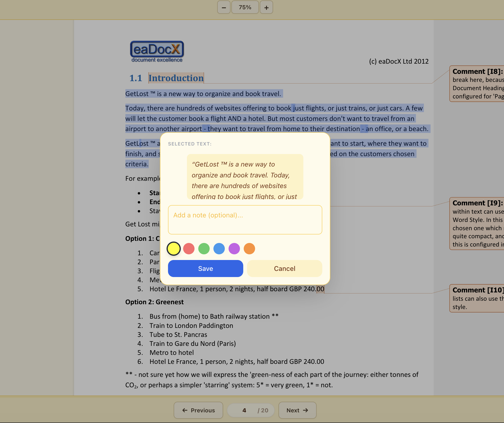Screen dimensions: 504x423
Task: Go to the Previous page
Action: click(x=198, y=410)
